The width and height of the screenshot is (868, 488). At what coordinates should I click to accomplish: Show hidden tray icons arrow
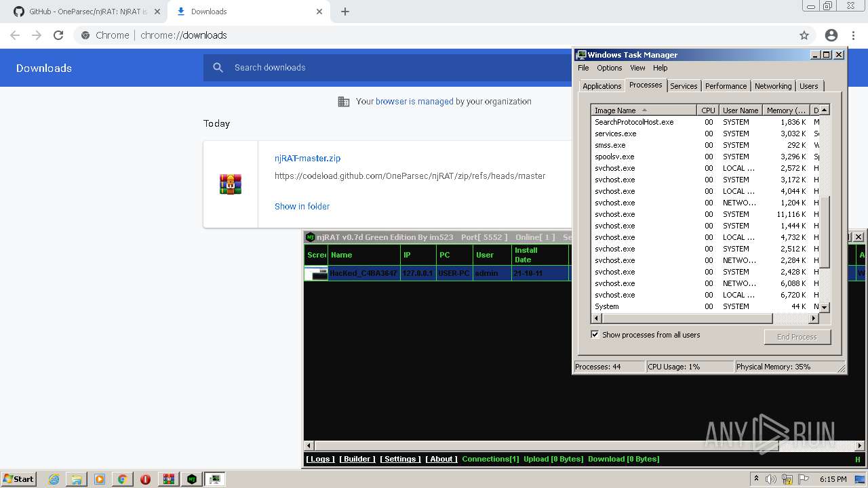(x=757, y=479)
